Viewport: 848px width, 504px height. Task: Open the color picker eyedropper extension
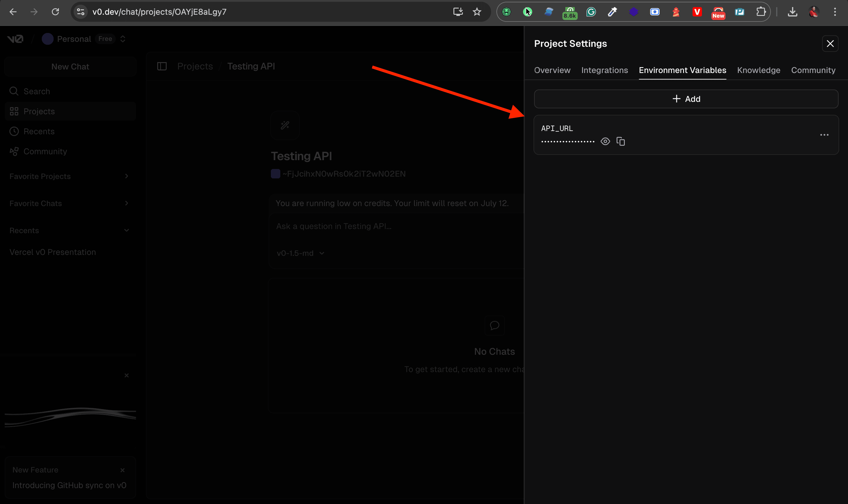tap(612, 12)
